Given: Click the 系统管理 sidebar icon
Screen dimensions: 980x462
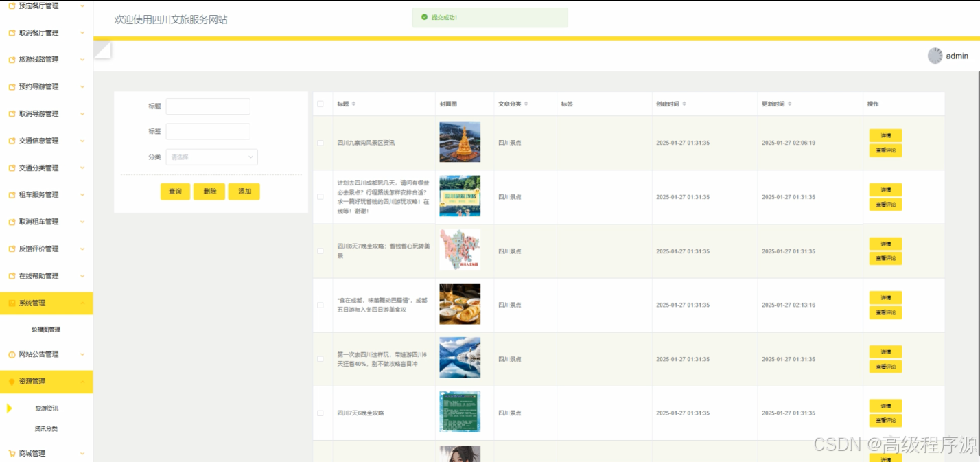Looking at the screenshot, I should 12,303.
